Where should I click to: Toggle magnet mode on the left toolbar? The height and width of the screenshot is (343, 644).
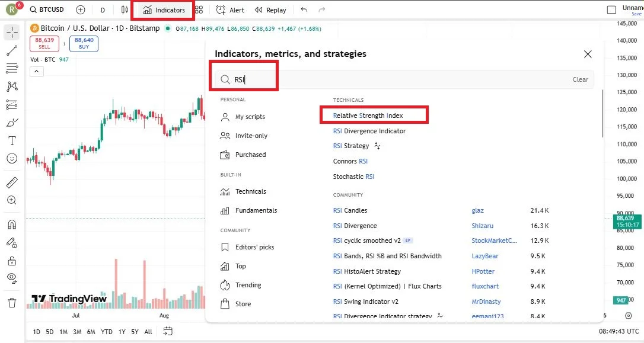(12, 225)
